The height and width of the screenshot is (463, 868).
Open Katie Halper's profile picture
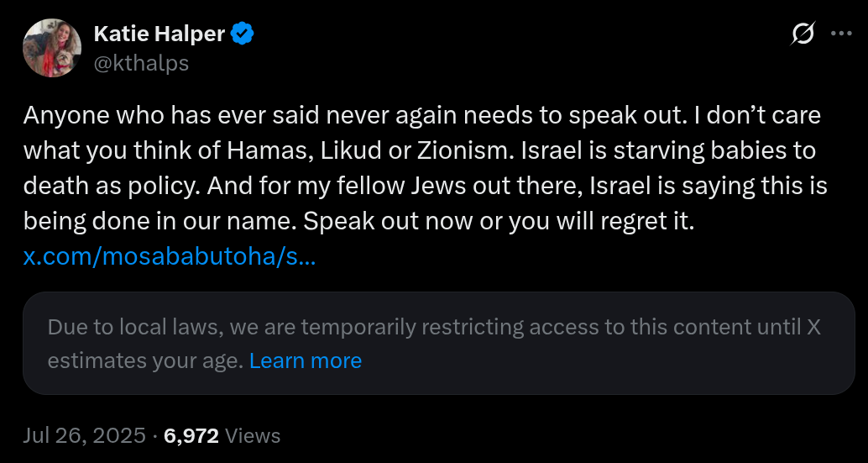coord(51,48)
